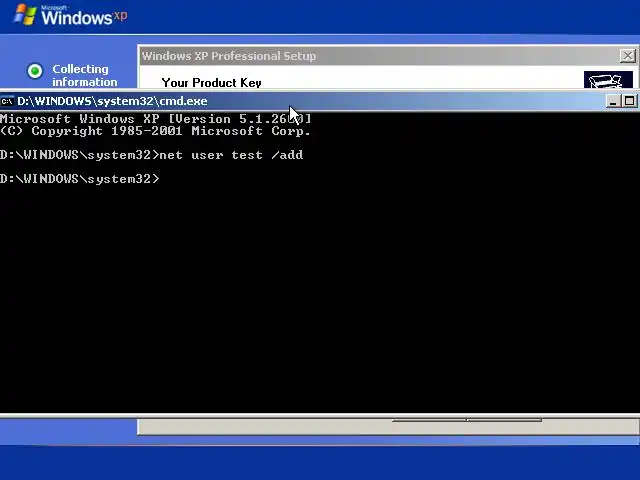Click the empty D:\WINDOWS\system32> prompt line
This screenshot has width=640, height=480.
point(80,179)
